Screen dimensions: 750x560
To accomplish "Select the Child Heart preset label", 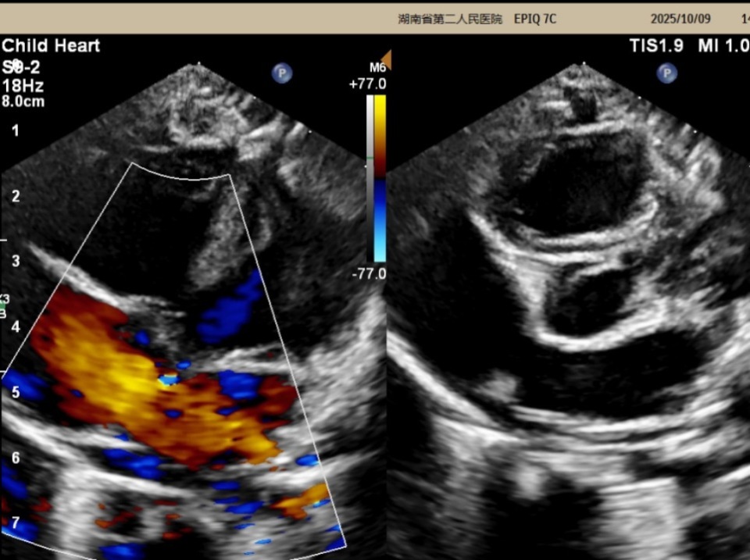I will [51, 46].
